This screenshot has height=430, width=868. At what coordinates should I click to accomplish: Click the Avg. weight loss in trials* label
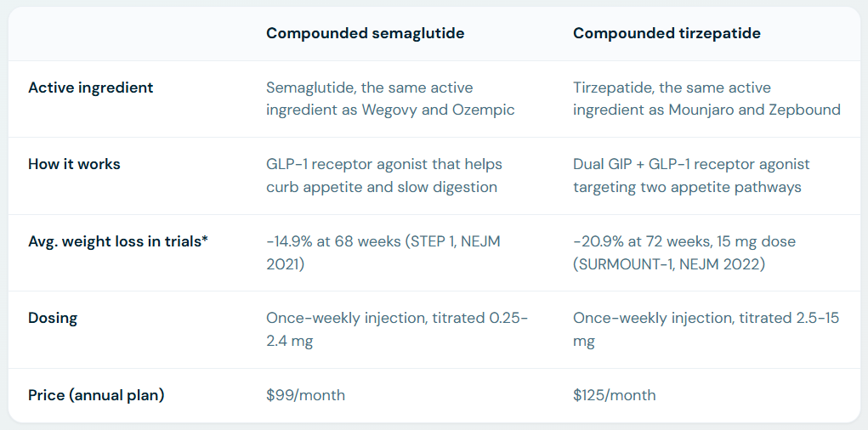click(118, 241)
